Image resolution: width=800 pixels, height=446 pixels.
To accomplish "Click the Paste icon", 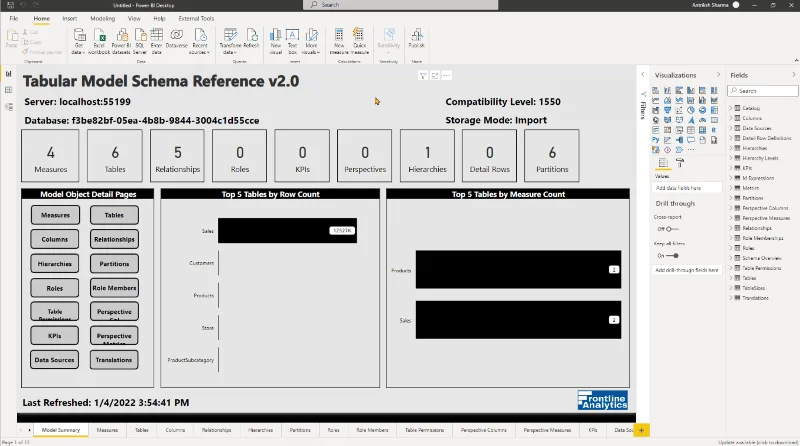I will tap(11, 37).
